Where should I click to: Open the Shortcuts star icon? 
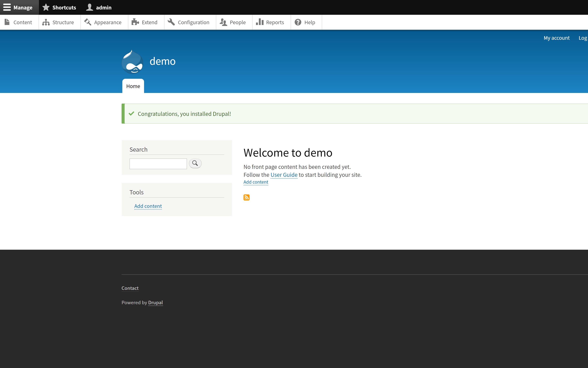(x=46, y=7)
